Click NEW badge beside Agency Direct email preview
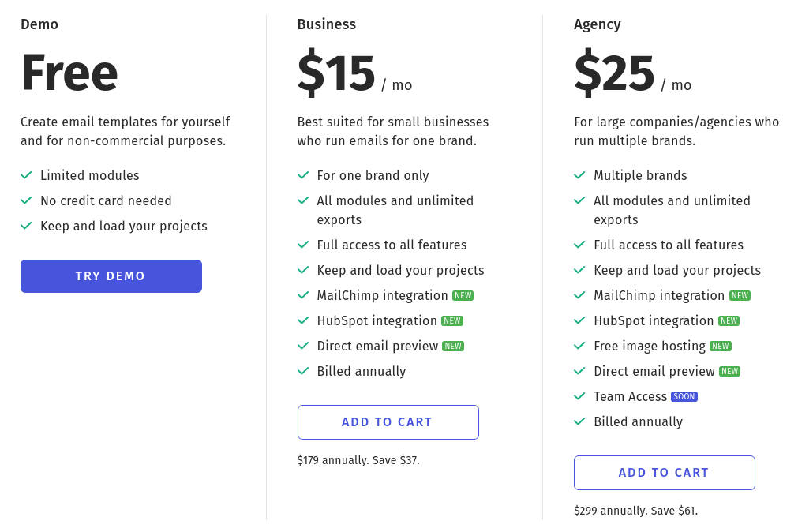Viewport: 798px width, 532px height. coord(730,372)
